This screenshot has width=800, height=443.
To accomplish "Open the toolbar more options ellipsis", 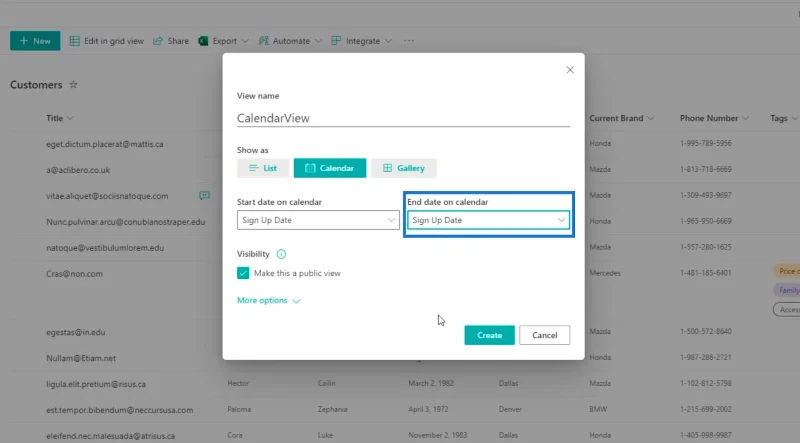I will click(409, 41).
